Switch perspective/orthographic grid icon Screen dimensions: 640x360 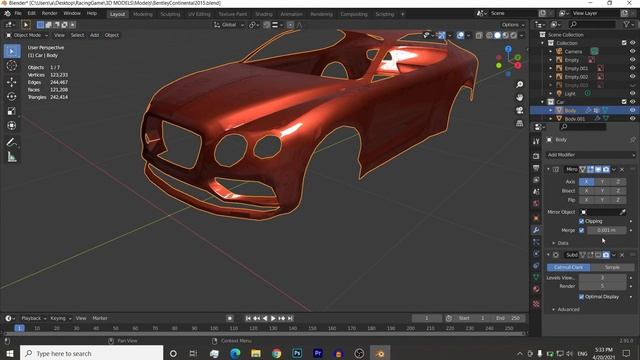[519, 123]
